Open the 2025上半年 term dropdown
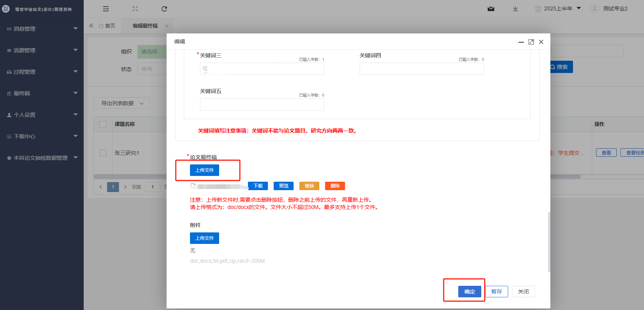The width and height of the screenshot is (644, 310). 558,8
